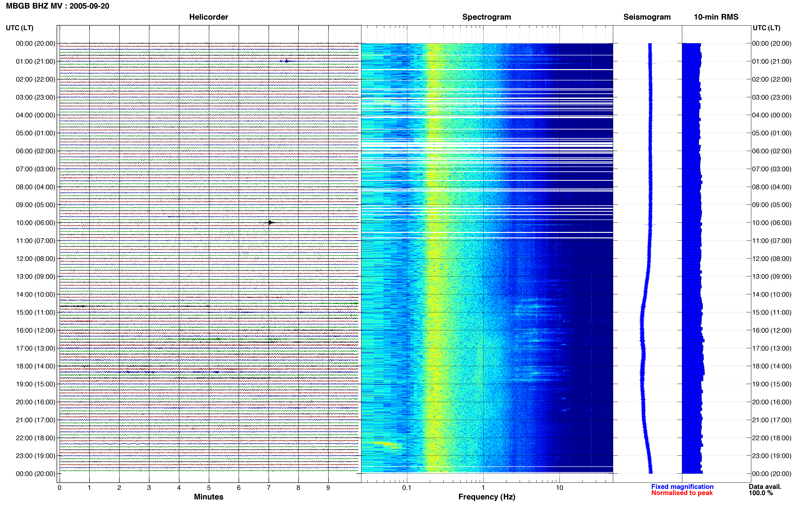The height and width of the screenshot is (508, 812).
Task: Click the "5" tick on the Minutes axis
Action: (209, 488)
